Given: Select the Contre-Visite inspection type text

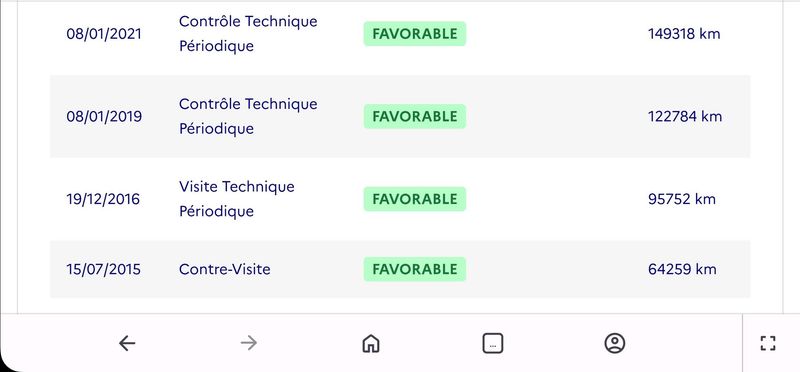Looking at the screenshot, I should pos(224,269).
